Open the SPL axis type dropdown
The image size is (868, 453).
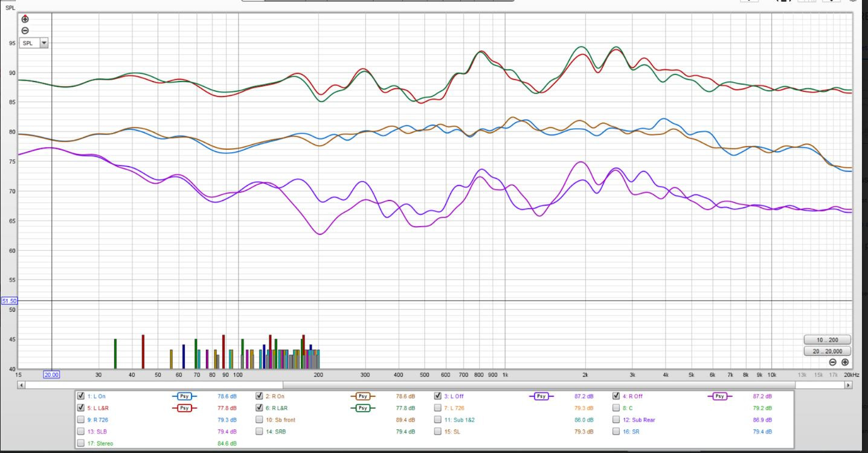43,43
